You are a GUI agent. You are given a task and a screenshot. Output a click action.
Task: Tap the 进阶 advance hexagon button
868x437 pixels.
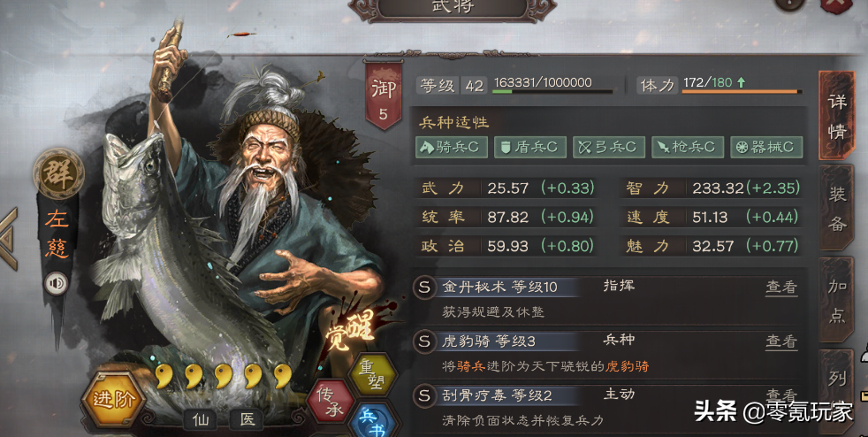coord(114,399)
